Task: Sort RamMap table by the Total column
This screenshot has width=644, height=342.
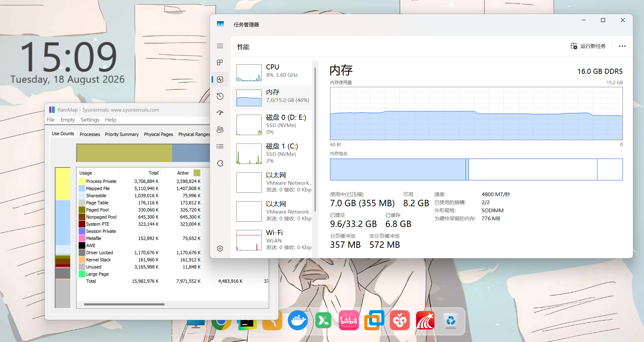Action: (140, 173)
